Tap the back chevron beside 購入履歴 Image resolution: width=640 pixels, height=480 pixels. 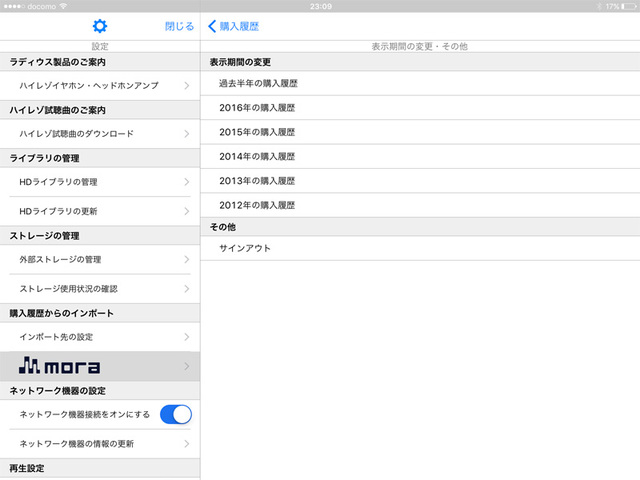(x=212, y=26)
